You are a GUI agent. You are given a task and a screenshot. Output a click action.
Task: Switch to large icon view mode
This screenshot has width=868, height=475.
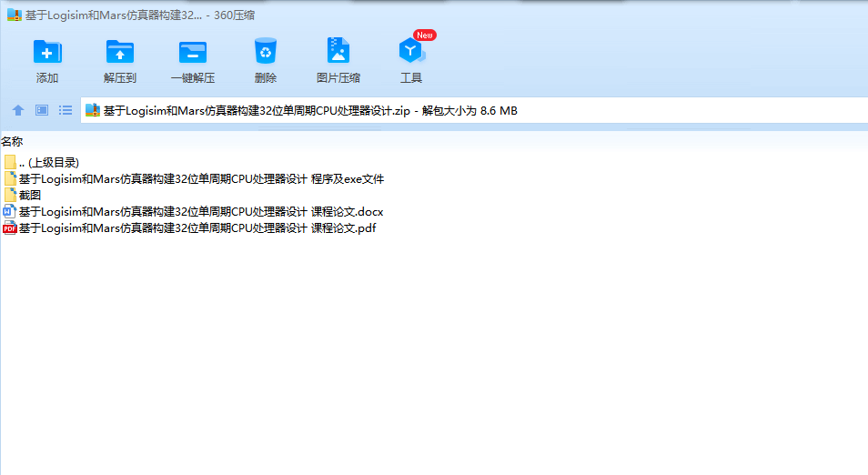(x=42, y=110)
